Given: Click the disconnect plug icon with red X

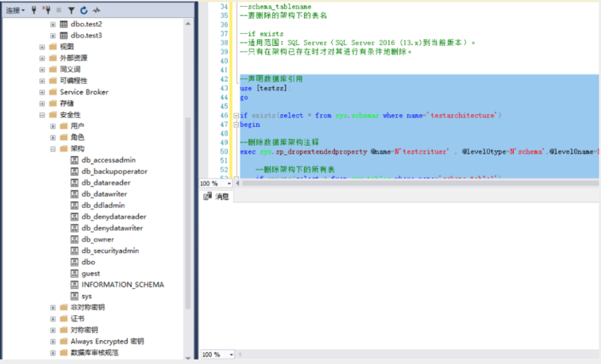Looking at the screenshot, I should point(47,11).
